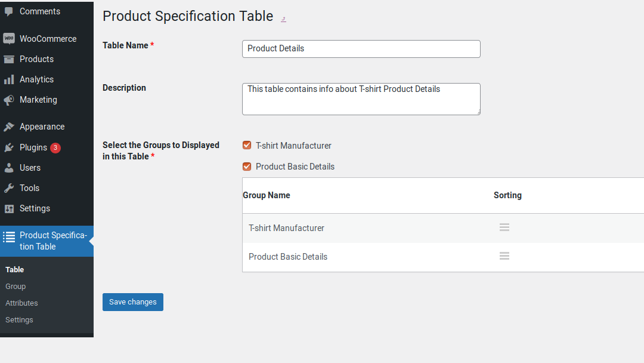Screen dimensions: 644x363
Task: Open the WooCommerce menu icon
Action: [8, 38]
